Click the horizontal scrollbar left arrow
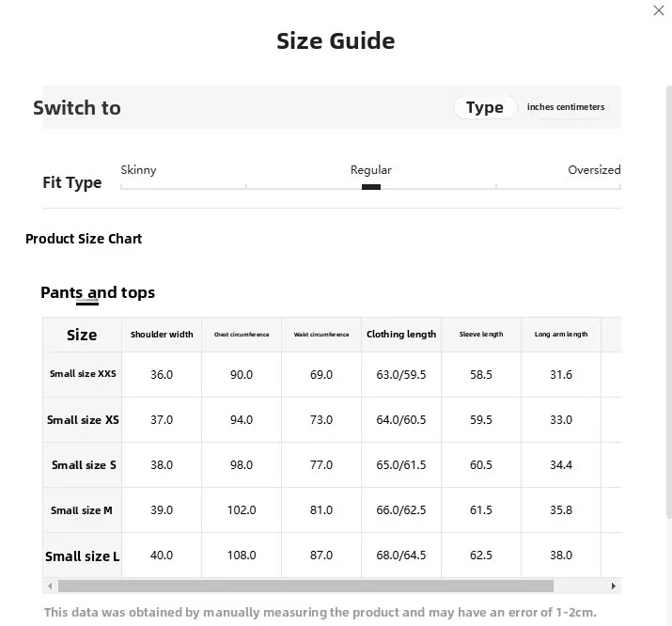The image size is (672, 626). click(50, 586)
